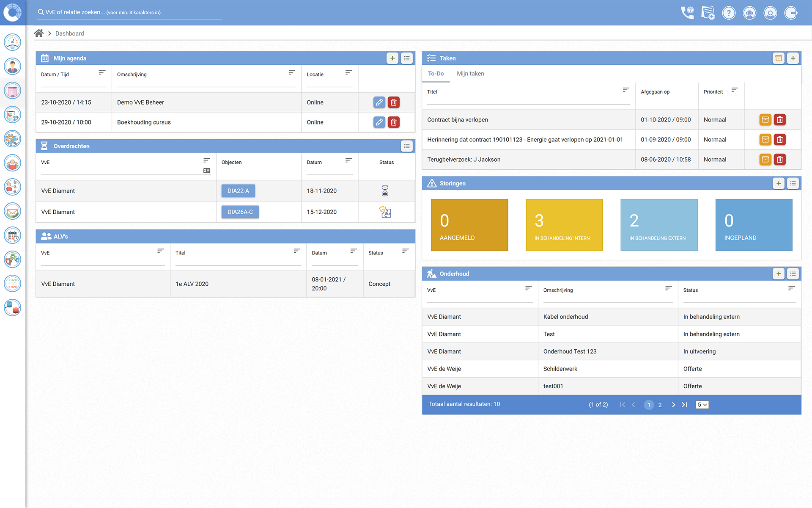Open the page size dropdown in Onderhoud pagination

pos(702,405)
